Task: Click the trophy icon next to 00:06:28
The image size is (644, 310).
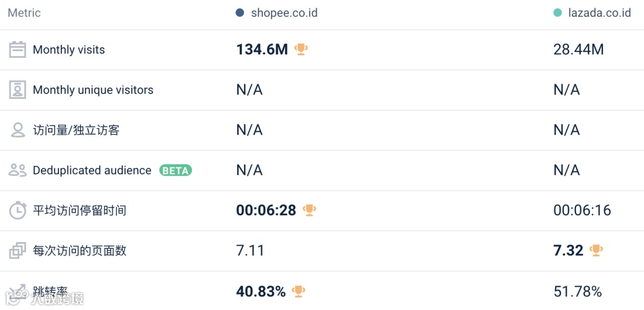Action: 309,210
